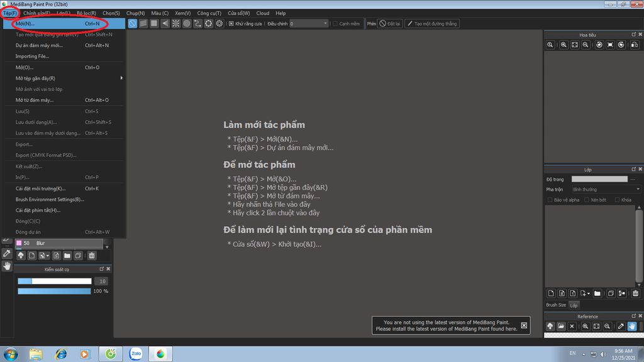Select the radial snap icon

click(x=176, y=23)
